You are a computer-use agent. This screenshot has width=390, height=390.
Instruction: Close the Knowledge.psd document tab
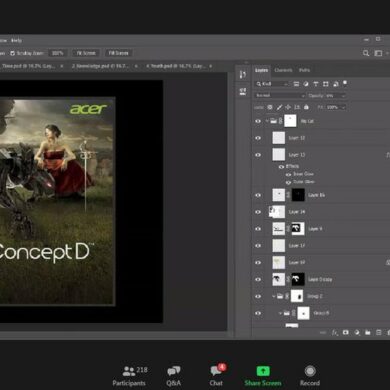[x=136, y=66]
